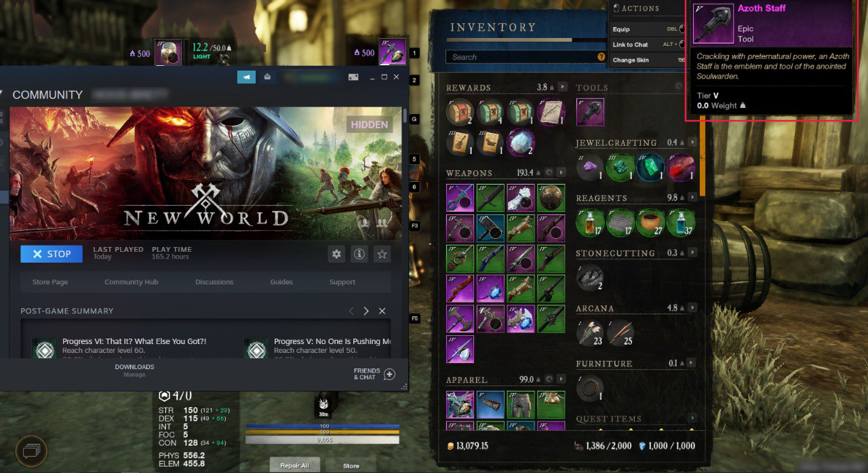Open the Steam Guides tab
Image resolution: width=868 pixels, height=473 pixels.
[x=281, y=282]
